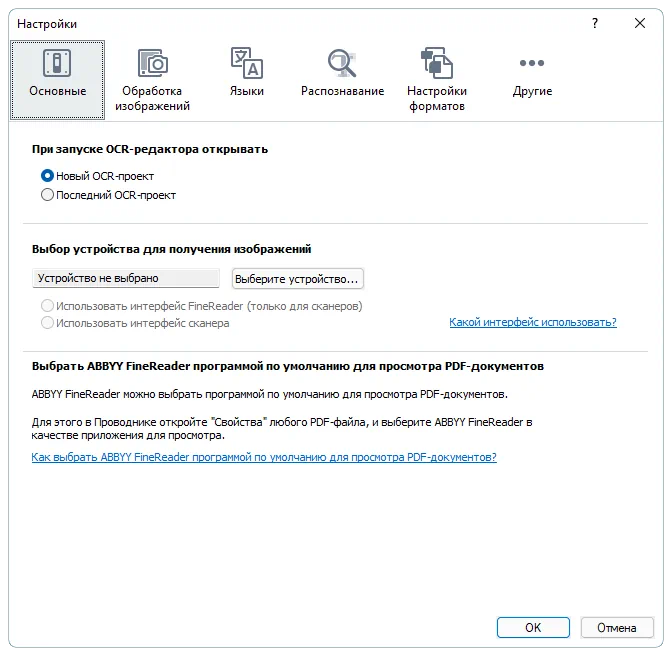Click the Устройство не выбрано field

(x=126, y=278)
